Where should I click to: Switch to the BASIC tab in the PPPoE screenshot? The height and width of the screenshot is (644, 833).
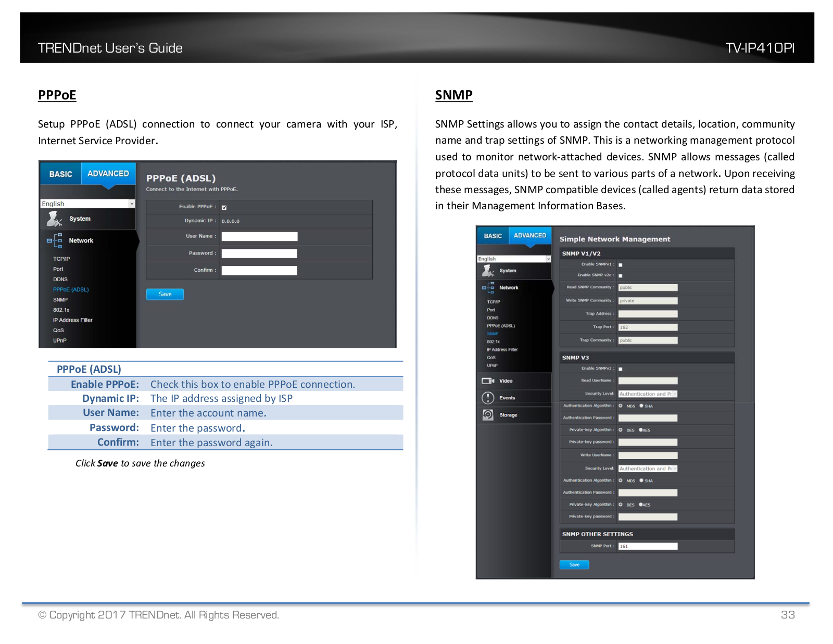61,174
